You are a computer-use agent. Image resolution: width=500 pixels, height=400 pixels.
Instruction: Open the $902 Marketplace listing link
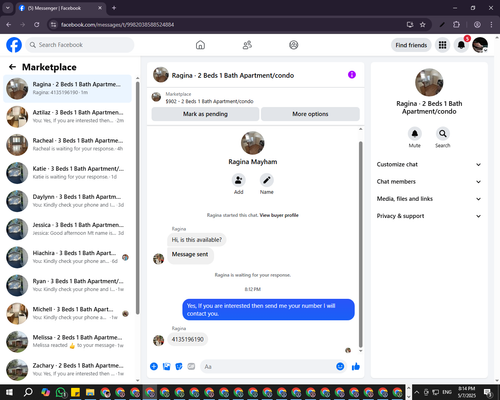click(x=209, y=101)
